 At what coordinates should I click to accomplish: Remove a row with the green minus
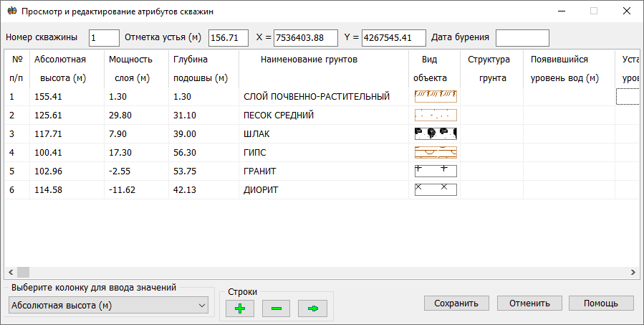(277, 308)
